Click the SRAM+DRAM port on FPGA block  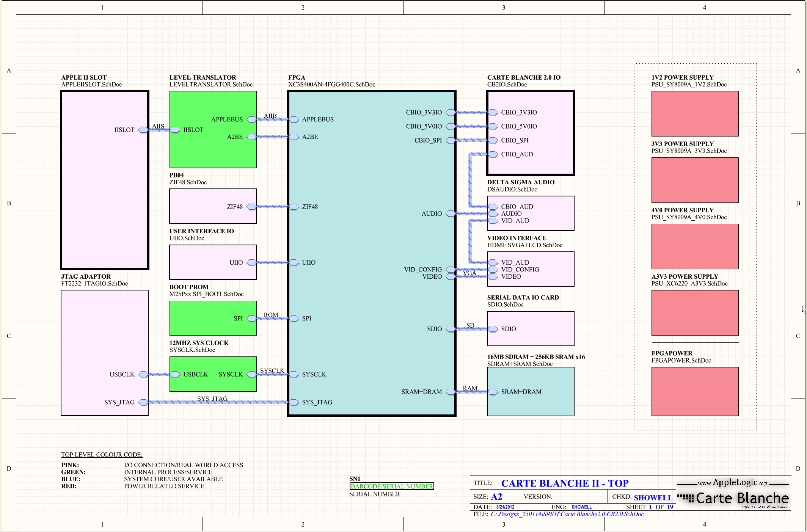pyautogui.click(x=451, y=392)
